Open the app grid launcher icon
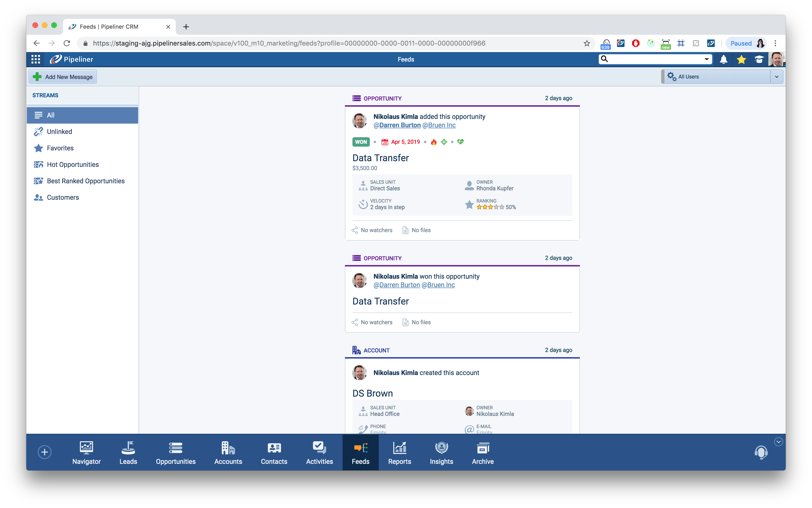Image resolution: width=812 pixels, height=508 pixels. click(36, 59)
